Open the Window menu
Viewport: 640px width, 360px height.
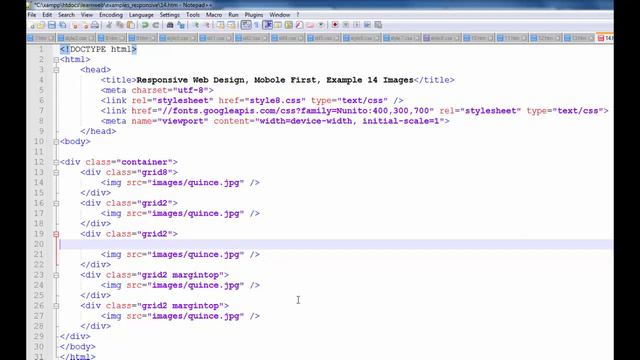pos(280,15)
